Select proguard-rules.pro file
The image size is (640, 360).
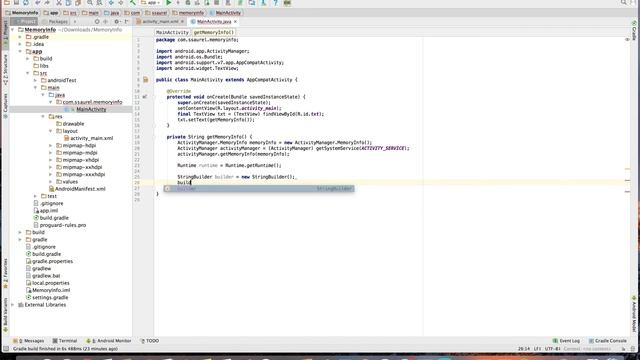pyautogui.click(x=60, y=225)
